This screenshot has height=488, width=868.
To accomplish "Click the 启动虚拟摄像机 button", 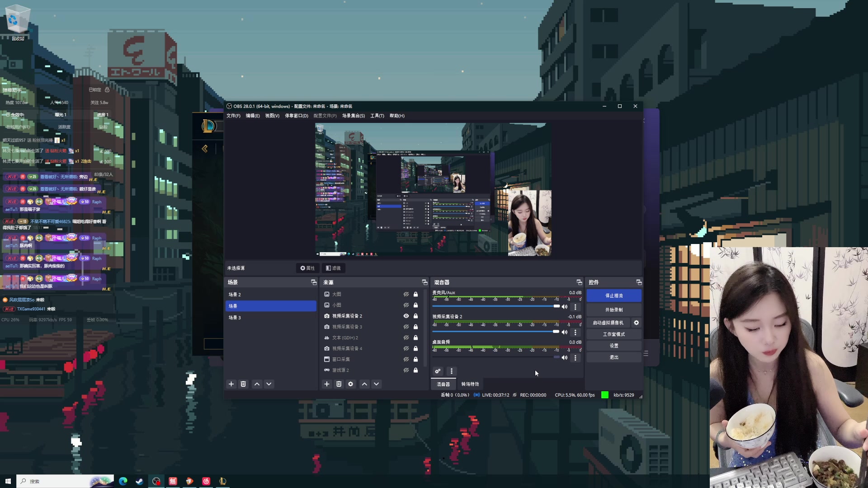I will tap(609, 323).
